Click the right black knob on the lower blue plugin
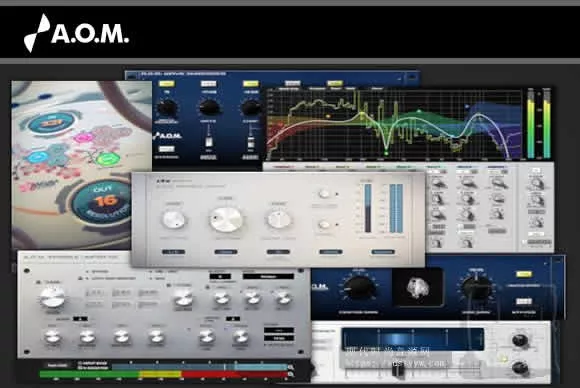Image resolution: width=580 pixels, height=388 pixels. coord(476,288)
